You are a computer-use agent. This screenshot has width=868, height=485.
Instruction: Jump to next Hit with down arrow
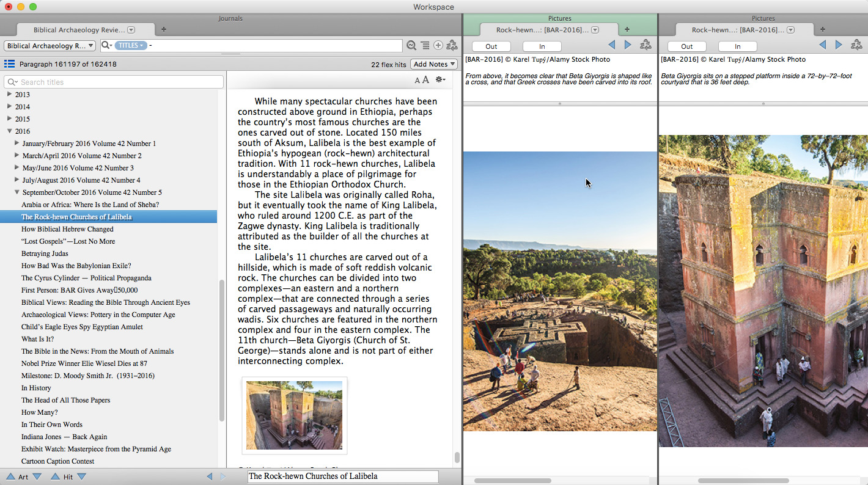click(81, 476)
